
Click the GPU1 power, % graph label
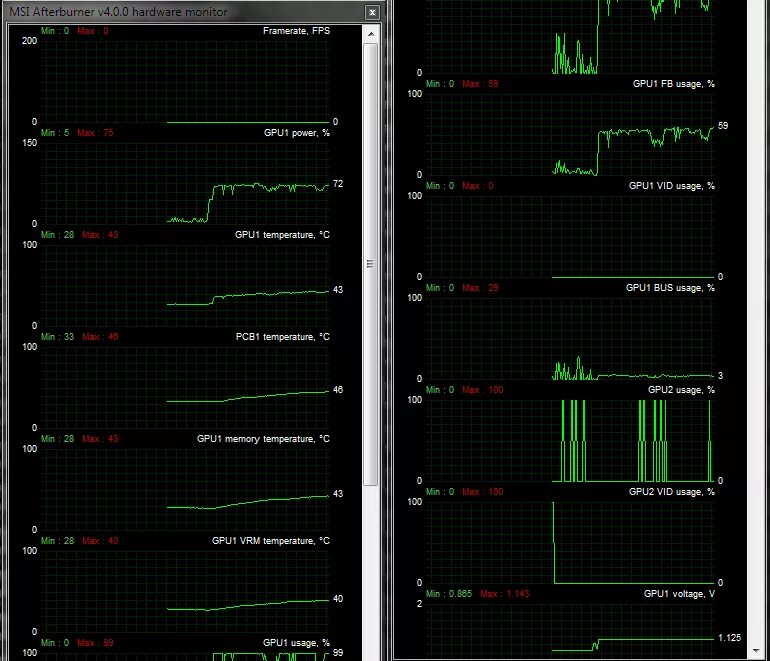coord(297,133)
